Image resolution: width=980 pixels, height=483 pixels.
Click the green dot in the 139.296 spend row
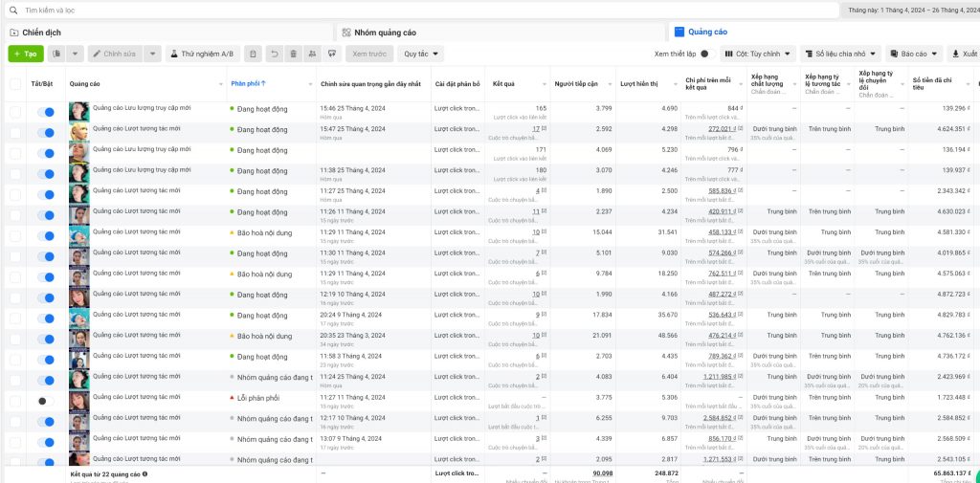[232, 109]
